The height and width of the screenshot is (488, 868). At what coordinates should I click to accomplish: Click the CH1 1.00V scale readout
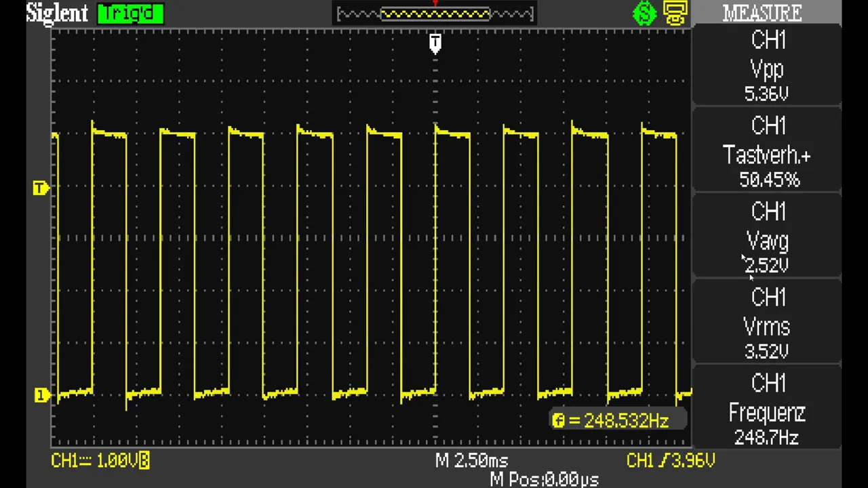click(x=95, y=461)
